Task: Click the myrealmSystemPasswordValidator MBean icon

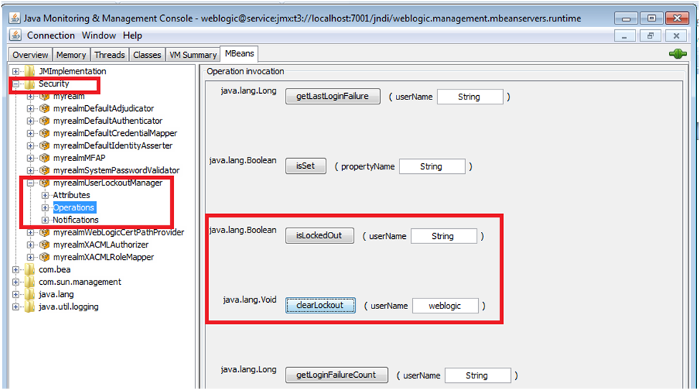Action: coord(44,170)
